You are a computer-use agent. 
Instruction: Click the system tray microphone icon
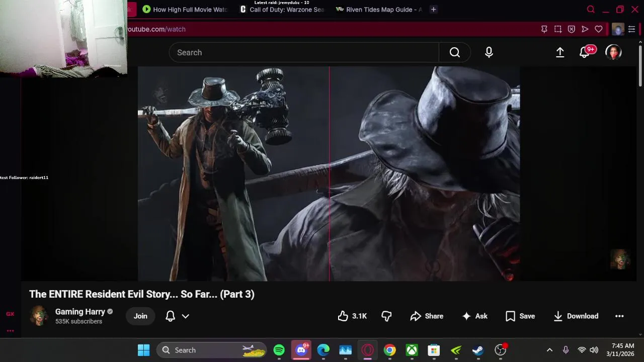coord(566,350)
